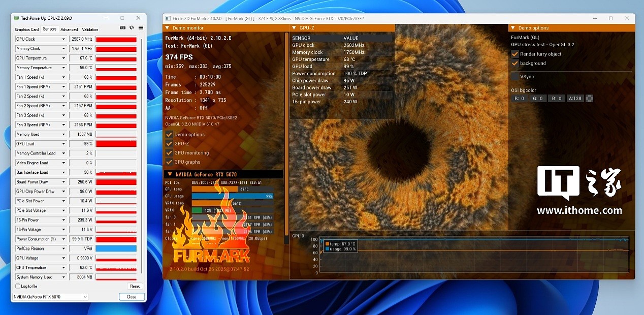
Task: Click the Close button in GPU-Z
Action: coord(132,297)
